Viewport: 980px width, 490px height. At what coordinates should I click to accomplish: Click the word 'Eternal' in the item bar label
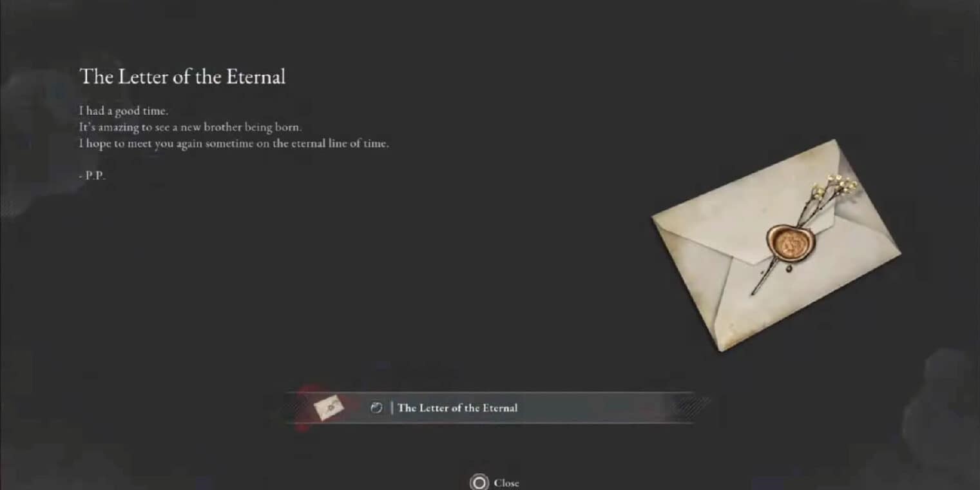pyautogui.click(x=498, y=407)
